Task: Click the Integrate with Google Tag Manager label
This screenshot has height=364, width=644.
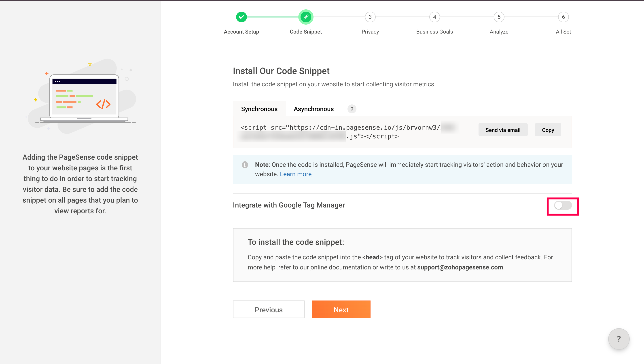Action: (289, 205)
